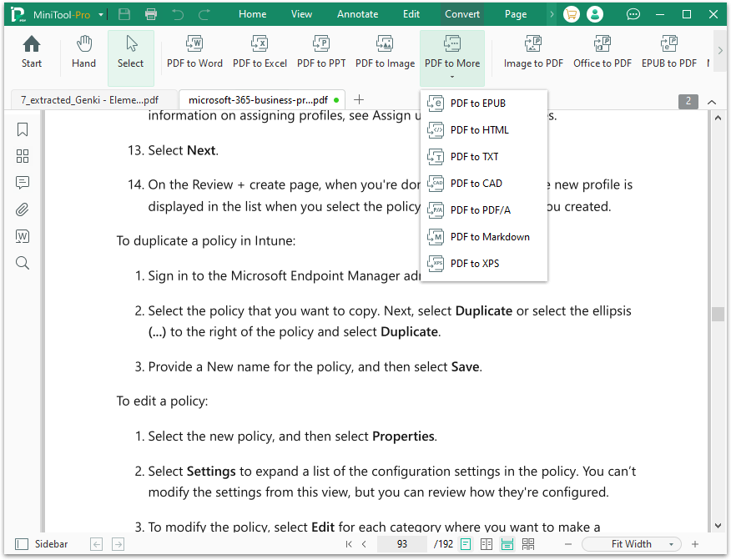Choose PDF to HTML

483,130
